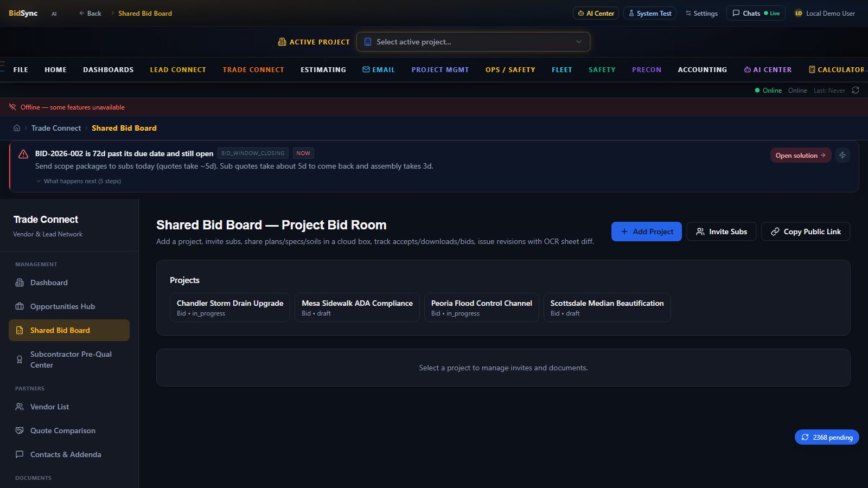Open the DASHBOARDS menu
The width and height of the screenshot is (868, 488).
pos(108,69)
